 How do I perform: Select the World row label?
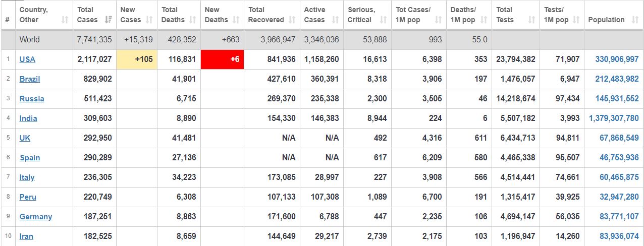coord(30,39)
